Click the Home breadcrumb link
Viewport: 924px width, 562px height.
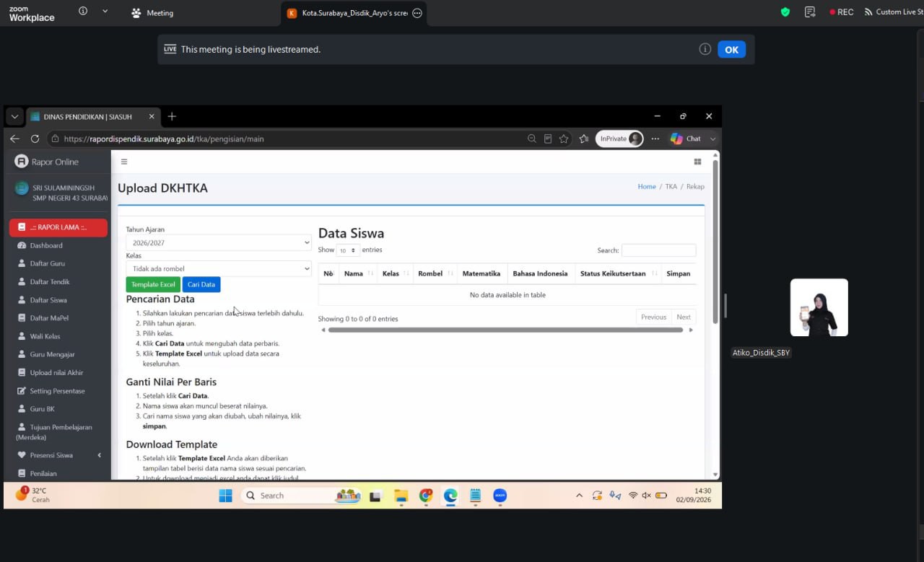[x=647, y=186]
